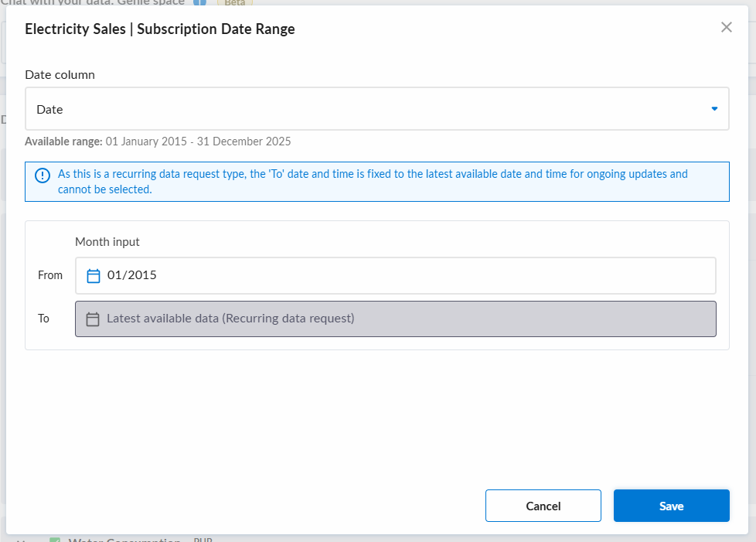Click the disabled To field Latest available data
This screenshot has height=542, width=756.
click(x=395, y=319)
